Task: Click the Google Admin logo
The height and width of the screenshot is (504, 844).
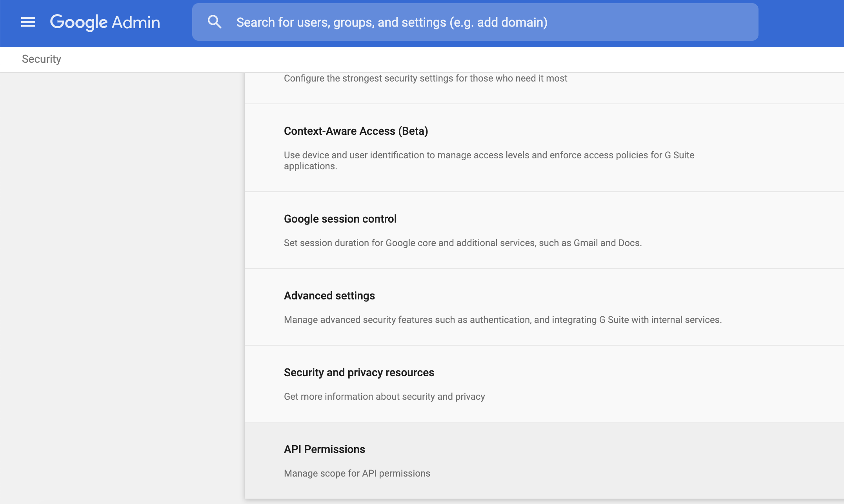Action: [105, 22]
